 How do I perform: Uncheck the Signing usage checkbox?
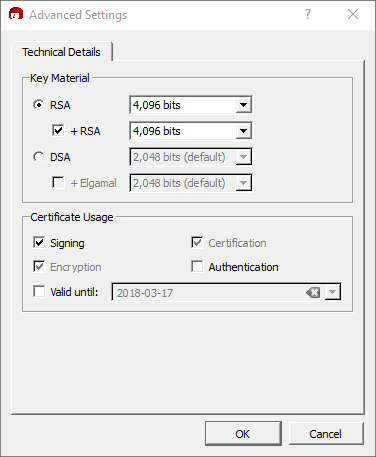39,242
